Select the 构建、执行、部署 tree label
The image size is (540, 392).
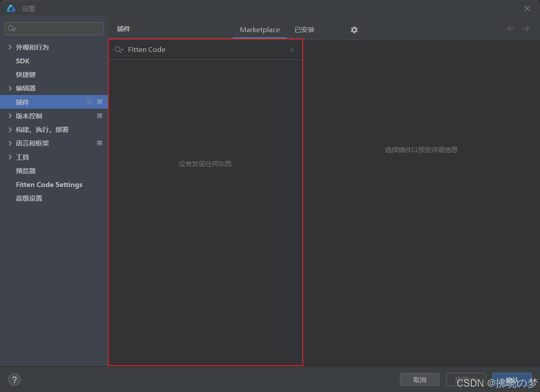pos(42,129)
